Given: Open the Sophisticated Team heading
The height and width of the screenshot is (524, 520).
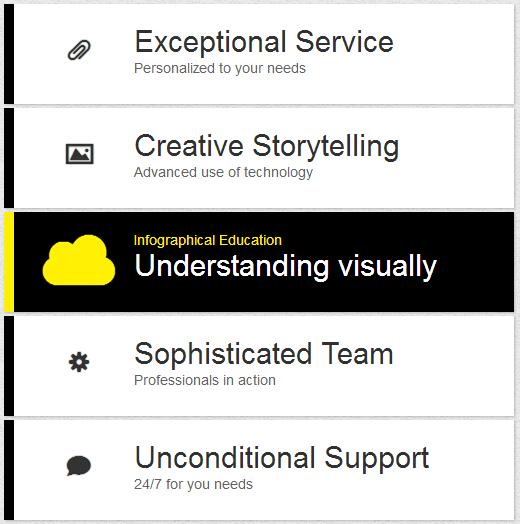Looking at the screenshot, I should point(264,355).
